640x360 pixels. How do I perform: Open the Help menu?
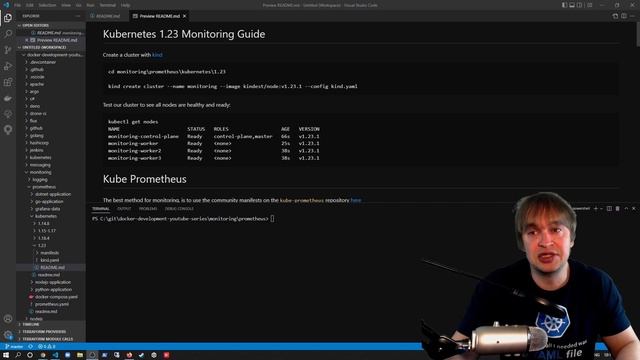point(126,5)
